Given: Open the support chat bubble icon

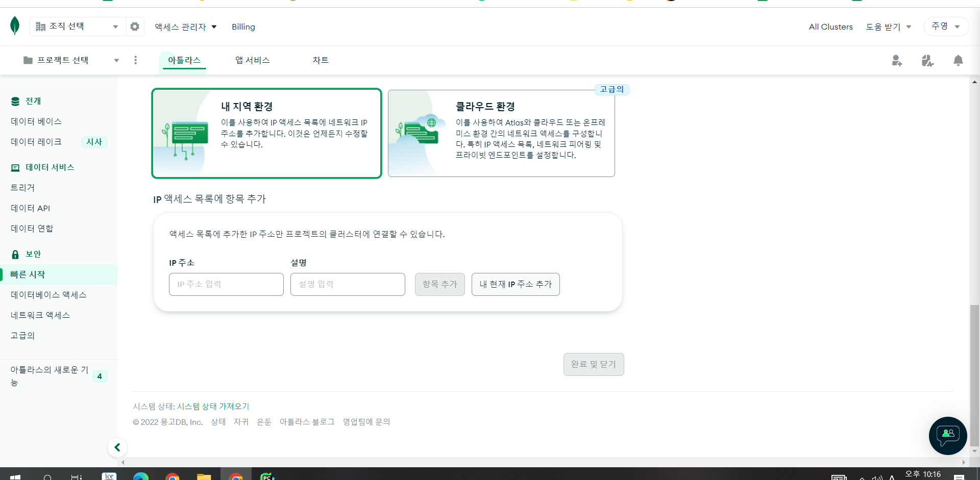Looking at the screenshot, I should pyautogui.click(x=948, y=436).
